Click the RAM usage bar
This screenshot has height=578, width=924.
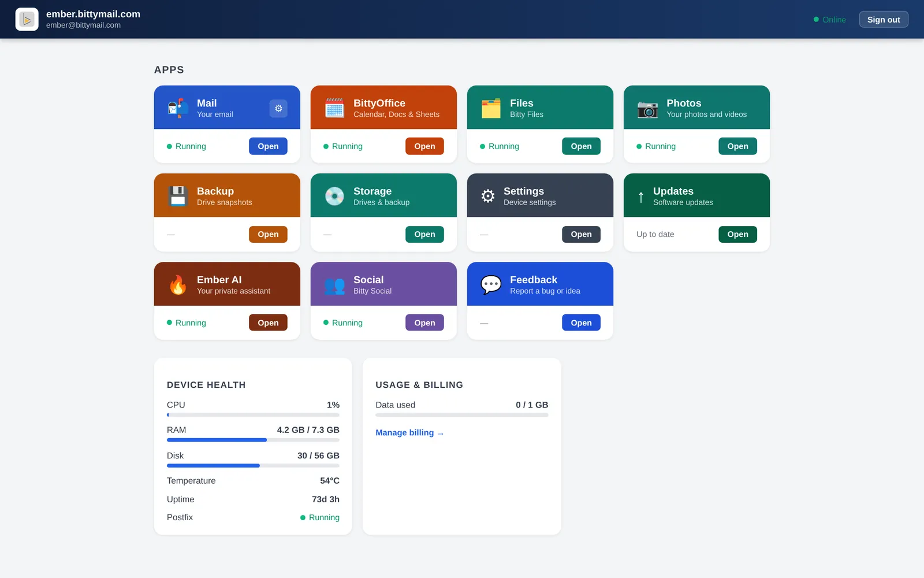(x=253, y=440)
